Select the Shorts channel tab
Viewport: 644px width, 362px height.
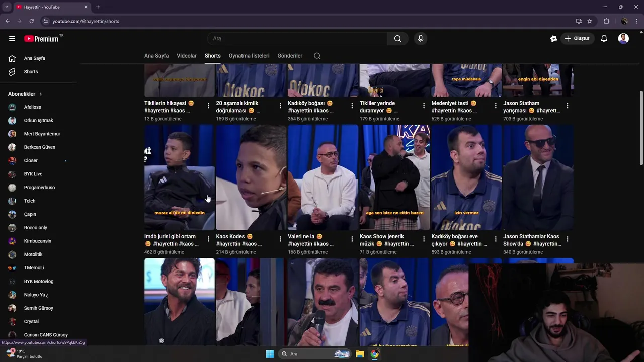click(x=213, y=56)
